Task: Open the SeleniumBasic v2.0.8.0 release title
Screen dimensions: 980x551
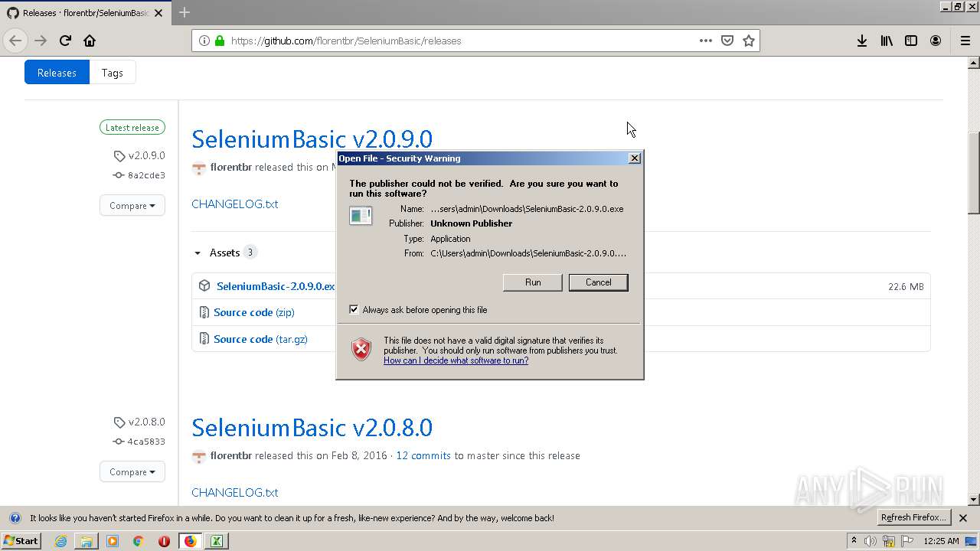Action: (312, 427)
